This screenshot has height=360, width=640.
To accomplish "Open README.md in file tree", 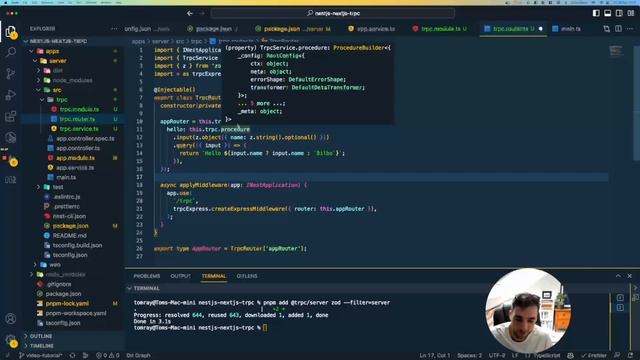I will (69, 236).
